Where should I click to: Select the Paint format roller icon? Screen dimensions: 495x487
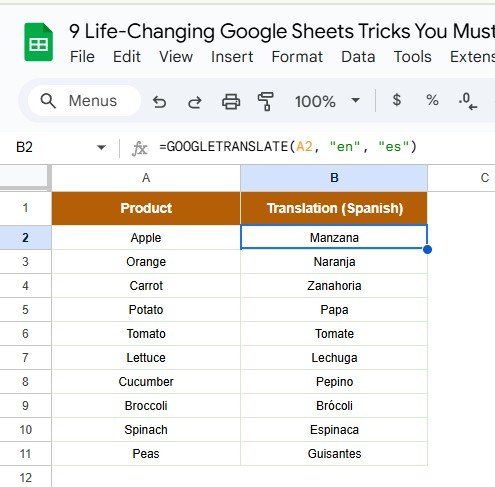click(266, 101)
